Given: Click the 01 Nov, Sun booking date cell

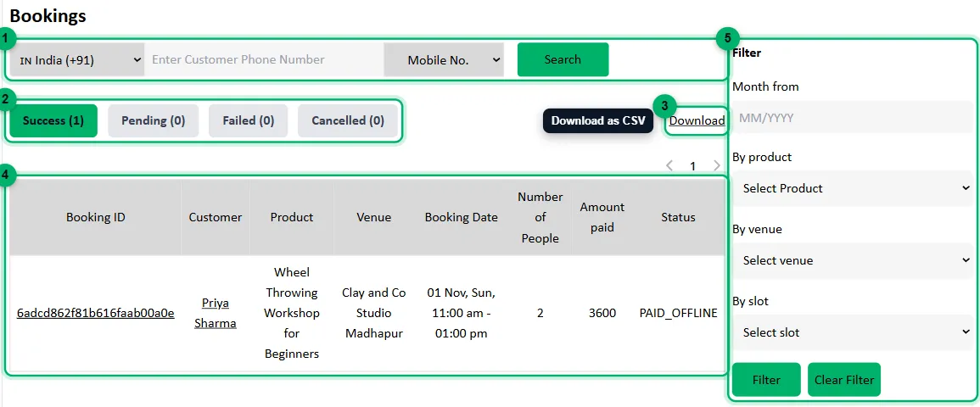Looking at the screenshot, I should [462, 314].
